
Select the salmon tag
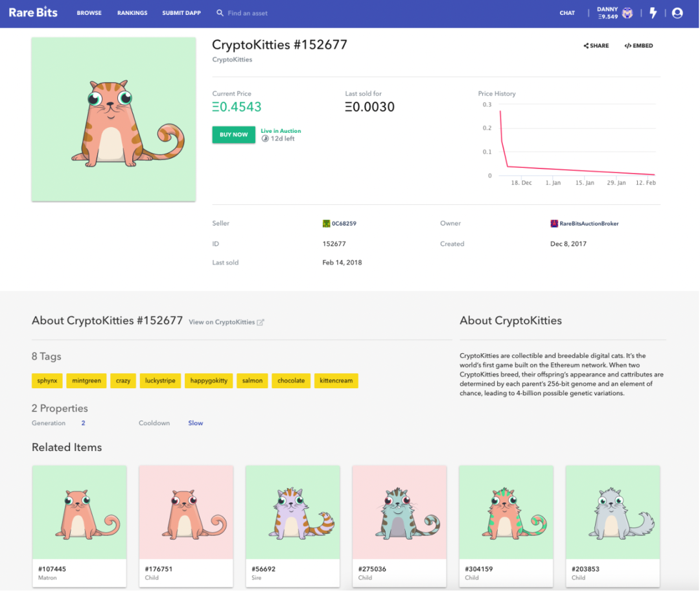[252, 380]
